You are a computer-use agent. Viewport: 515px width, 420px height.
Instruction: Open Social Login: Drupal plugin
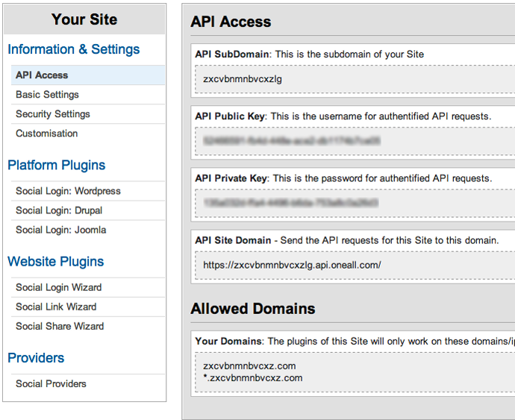(59, 210)
